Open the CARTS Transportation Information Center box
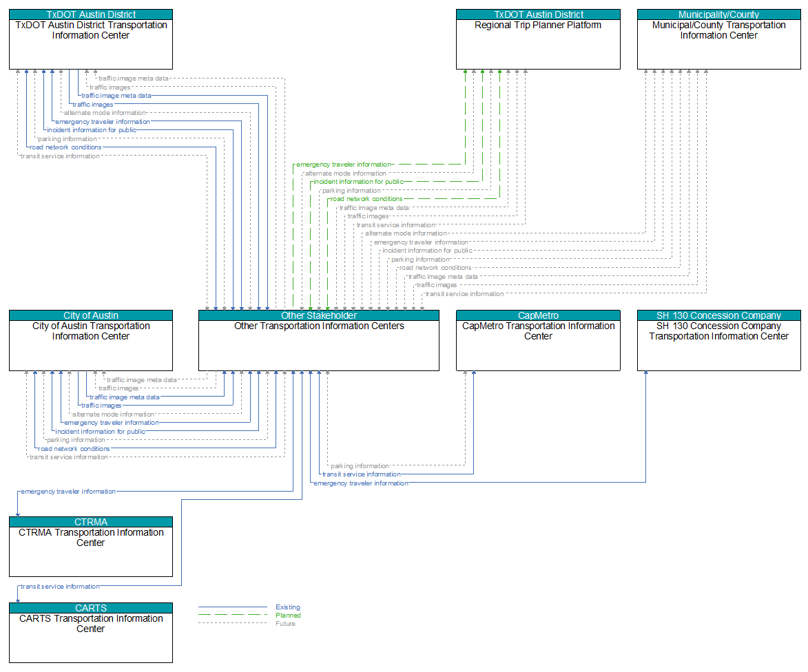 coord(91,633)
